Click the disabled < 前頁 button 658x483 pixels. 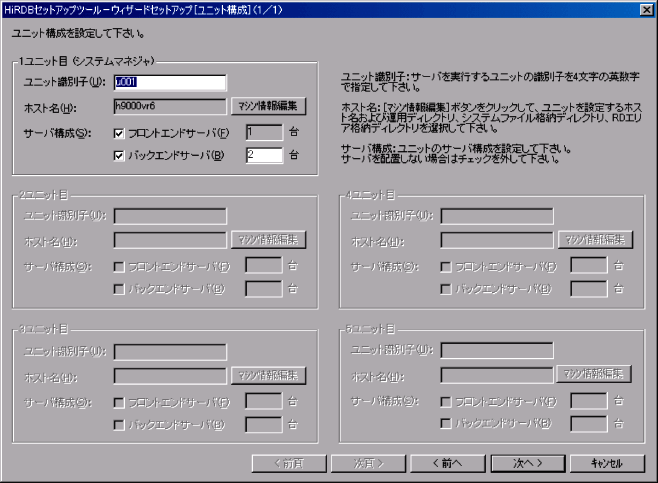pos(289,463)
